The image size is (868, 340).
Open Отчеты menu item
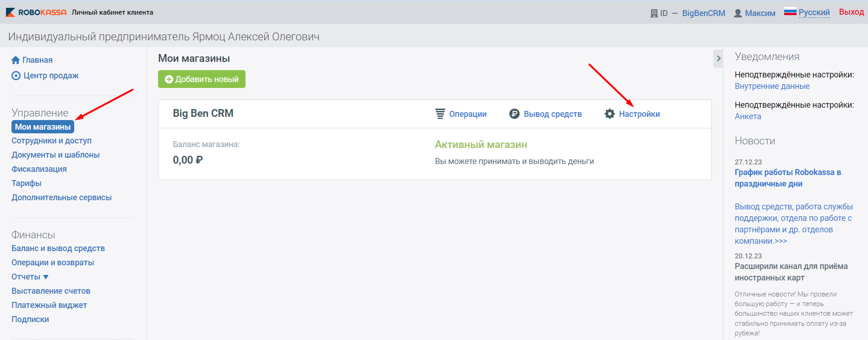pos(26,277)
